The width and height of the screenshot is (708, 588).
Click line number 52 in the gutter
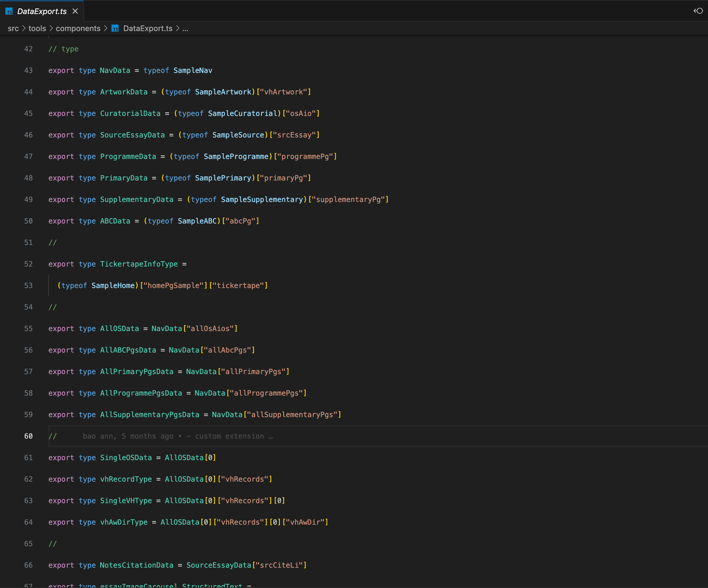click(x=28, y=264)
